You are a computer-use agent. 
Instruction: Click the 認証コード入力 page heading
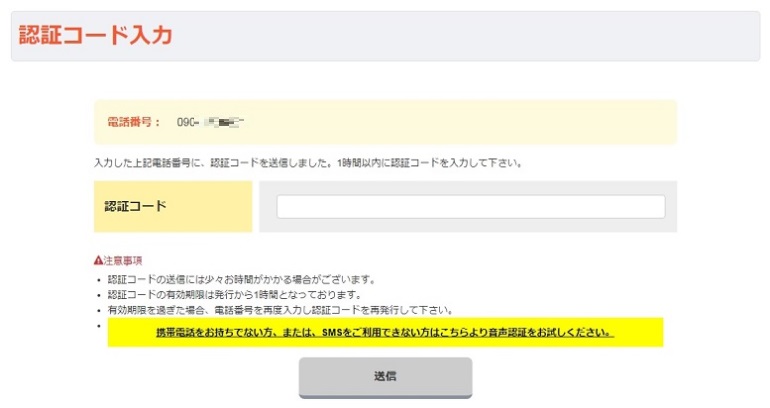[96, 35]
